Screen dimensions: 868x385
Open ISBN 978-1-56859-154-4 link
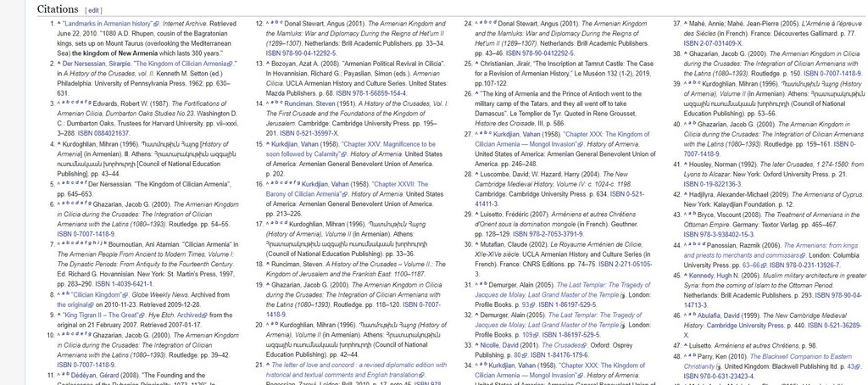coord(371,93)
